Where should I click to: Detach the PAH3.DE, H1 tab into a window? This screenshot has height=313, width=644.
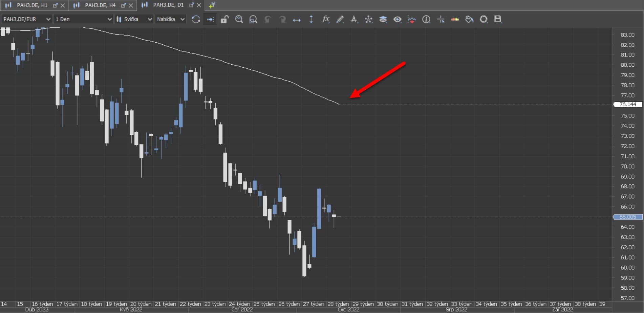point(56,5)
